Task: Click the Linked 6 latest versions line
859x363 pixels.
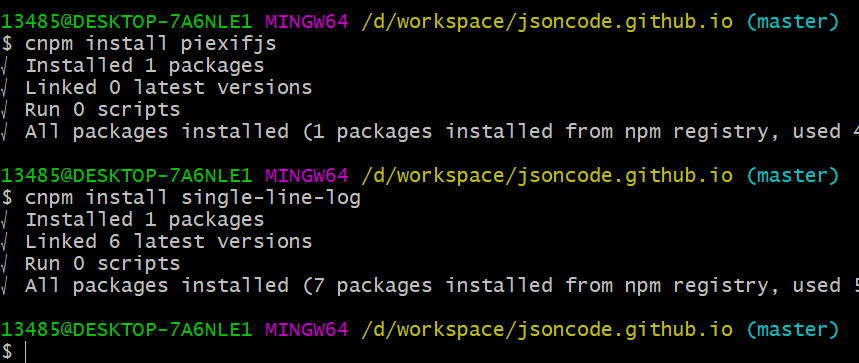Action: tap(169, 241)
